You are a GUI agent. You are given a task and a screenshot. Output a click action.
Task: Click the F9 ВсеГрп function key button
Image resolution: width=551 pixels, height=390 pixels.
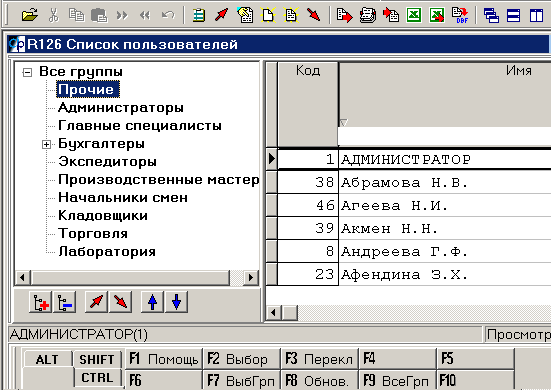click(x=398, y=380)
